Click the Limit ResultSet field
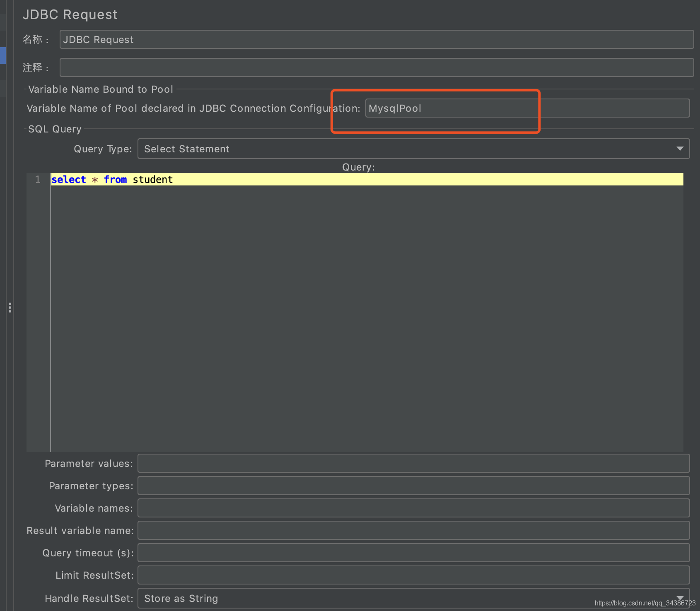Image resolution: width=700 pixels, height=611 pixels. tap(413, 575)
